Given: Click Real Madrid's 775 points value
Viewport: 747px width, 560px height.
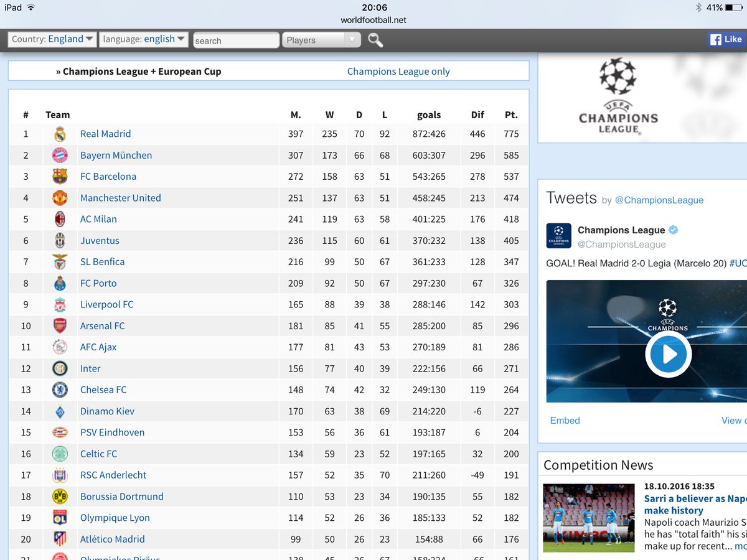Looking at the screenshot, I should pos(511,134).
